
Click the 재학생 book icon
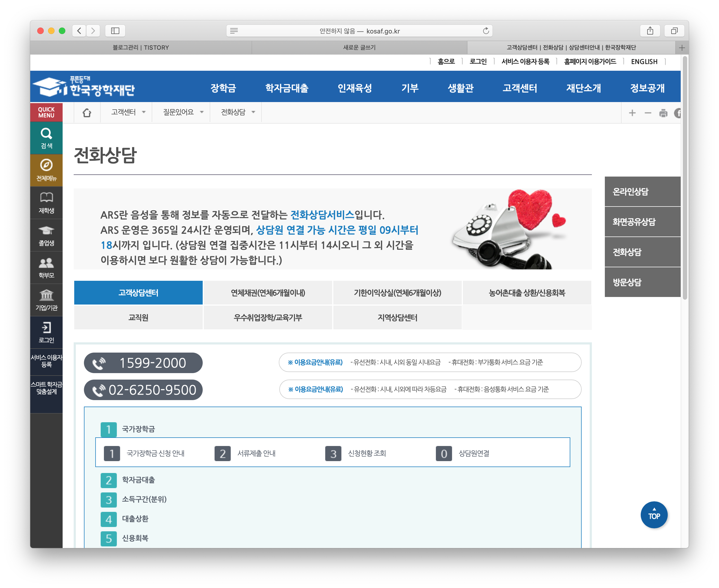46,197
